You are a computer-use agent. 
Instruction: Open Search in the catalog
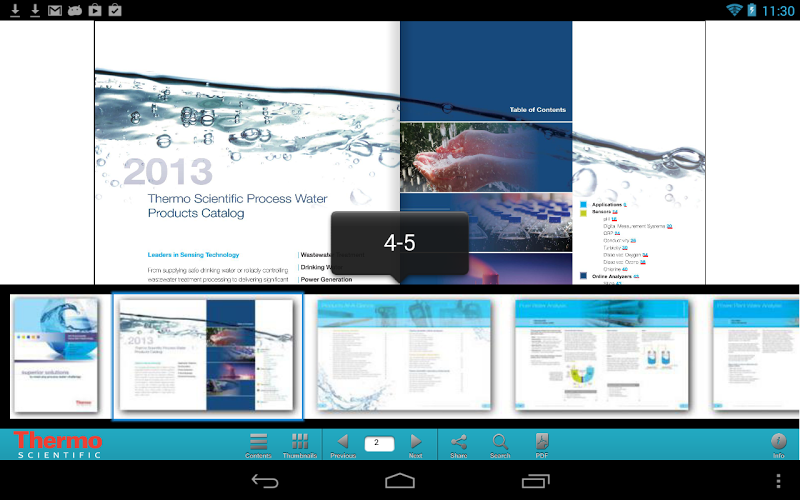500,445
